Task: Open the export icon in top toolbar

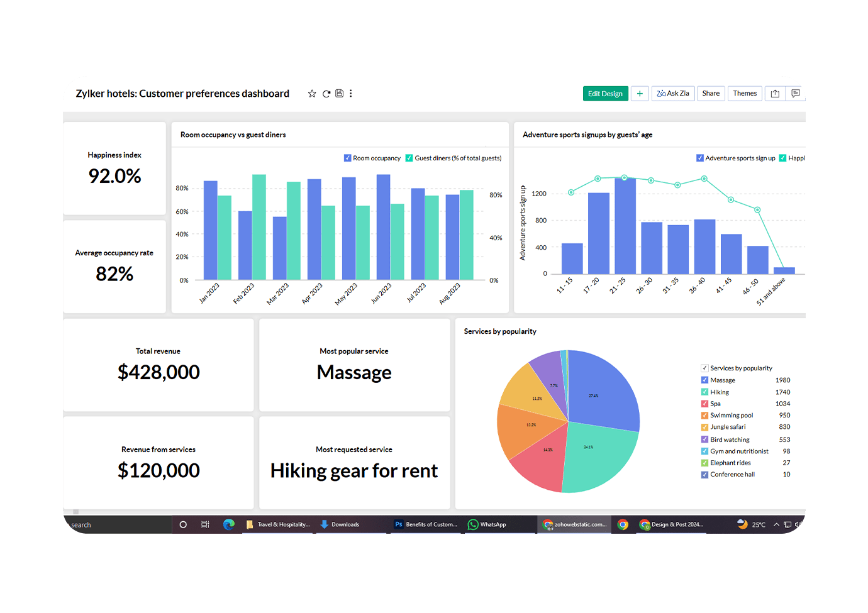Action: tap(775, 94)
